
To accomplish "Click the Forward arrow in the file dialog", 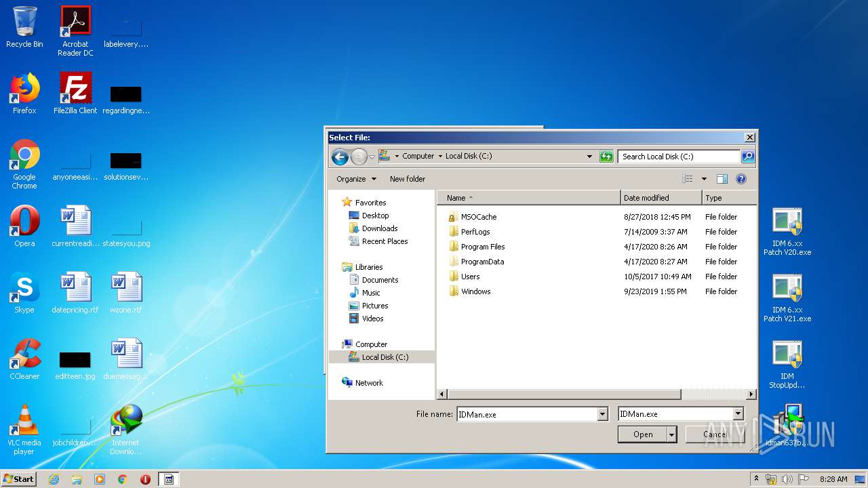I will (x=359, y=157).
